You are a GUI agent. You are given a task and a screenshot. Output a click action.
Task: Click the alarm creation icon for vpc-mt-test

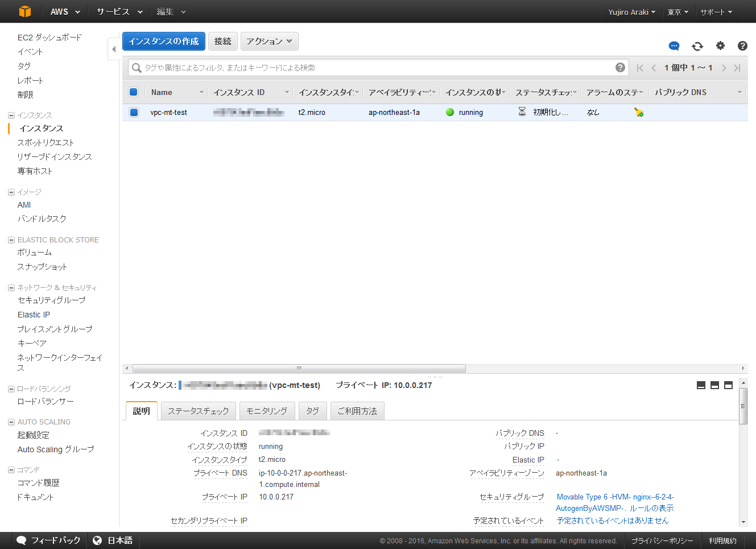tap(639, 113)
